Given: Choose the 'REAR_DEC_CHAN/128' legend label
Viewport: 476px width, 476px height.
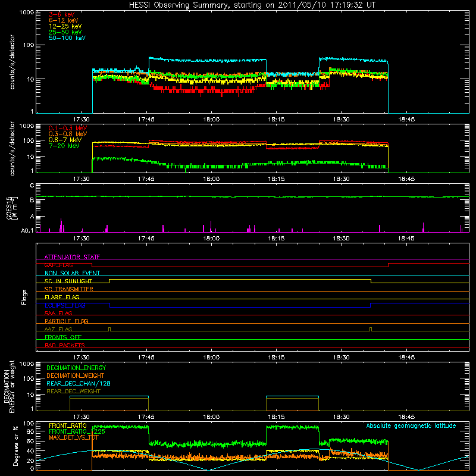Looking at the screenshot, I should 79,383.
